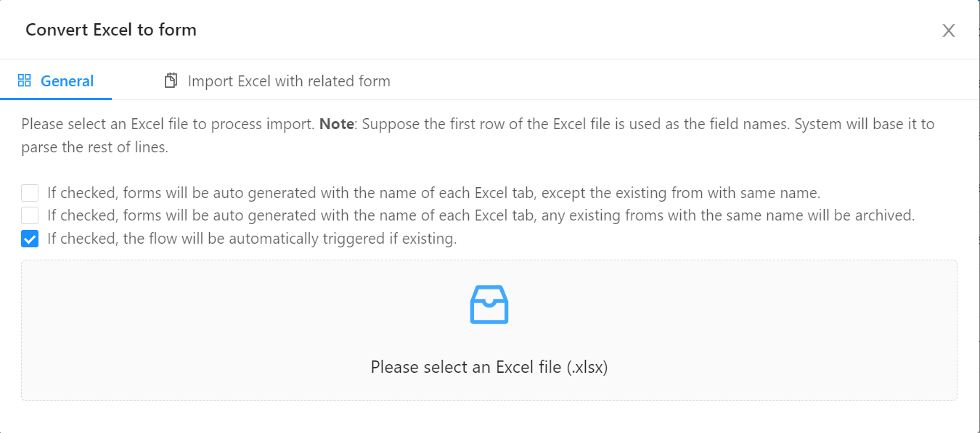Image resolution: width=980 pixels, height=433 pixels.
Task: Click label text about except existing form
Action: pyautogui.click(x=434, y=193)
